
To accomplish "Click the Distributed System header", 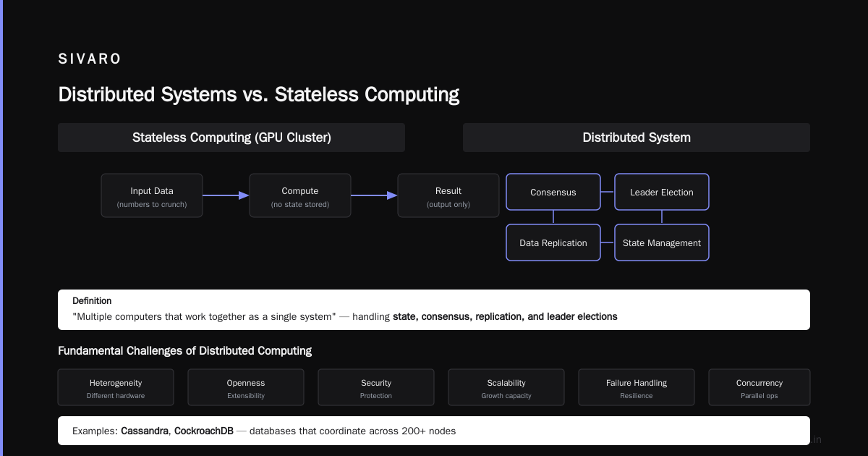I will coord(637,138).
